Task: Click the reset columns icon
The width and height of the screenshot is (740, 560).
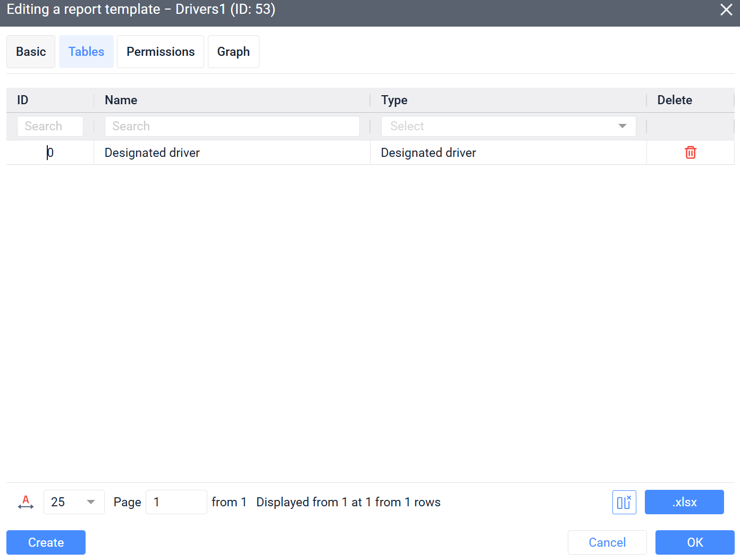Action: pyautogui.click(x=624, y=502)
